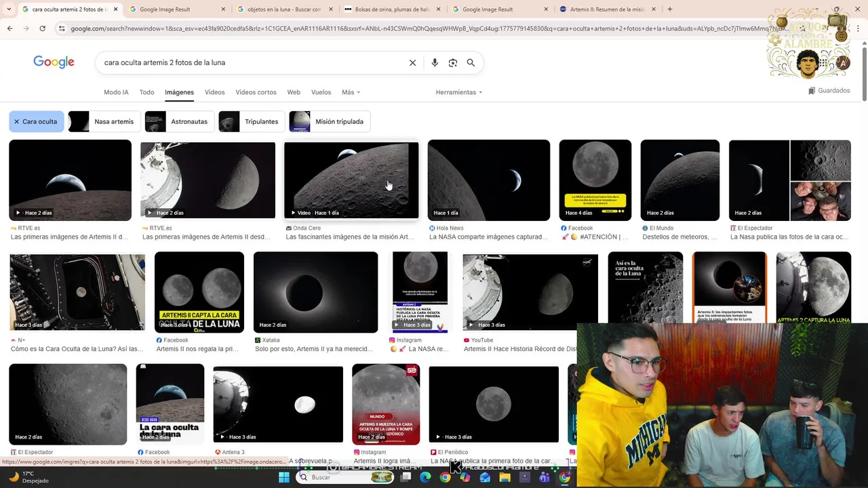
Task: Open Antena 3 bright Moon video thumbnail
Action: 278,405
